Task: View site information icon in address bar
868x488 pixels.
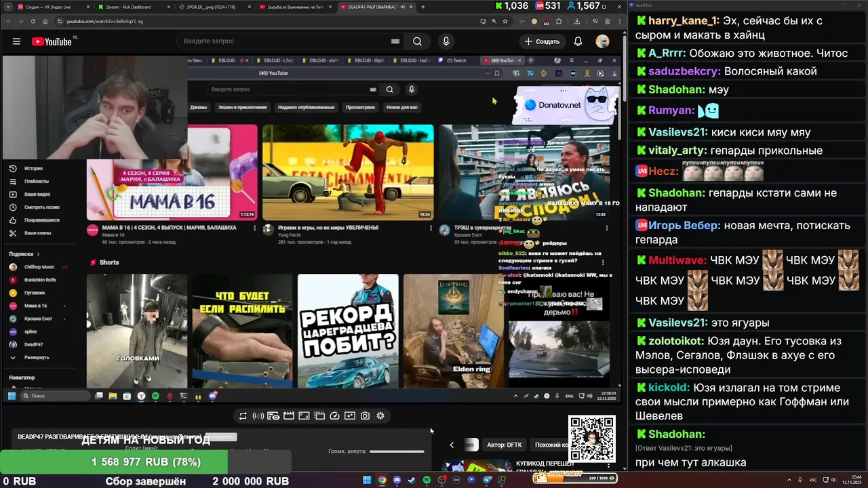Action: coord(60,21)
